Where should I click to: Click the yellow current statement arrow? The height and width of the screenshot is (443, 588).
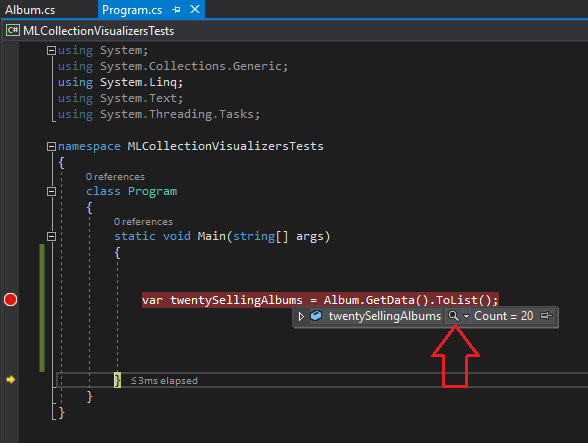click(10, 380)
